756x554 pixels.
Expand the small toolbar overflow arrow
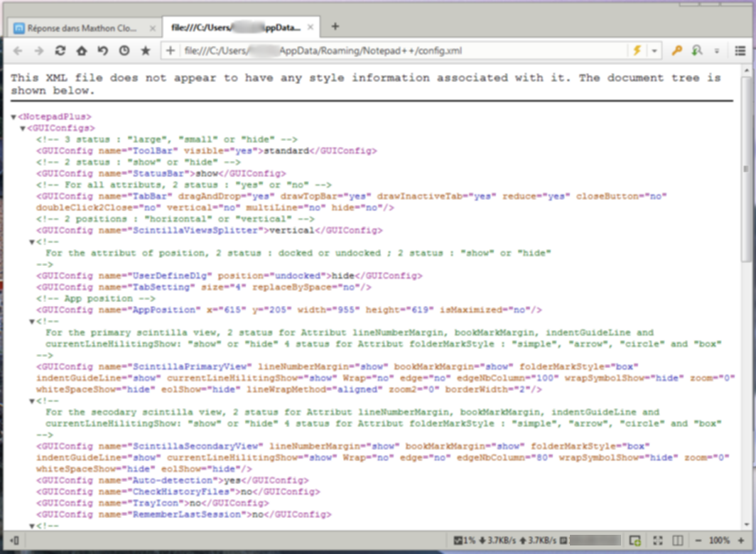coord(717,51)
